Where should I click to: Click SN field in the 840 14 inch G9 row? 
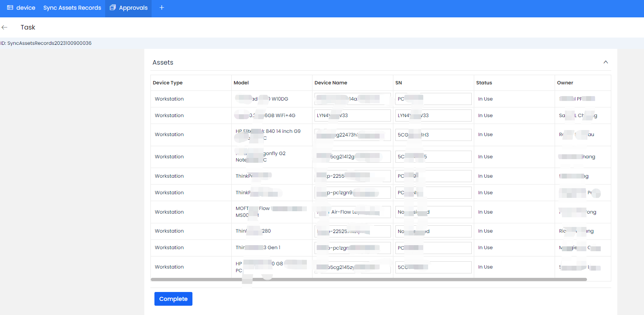(x=433, y=135)
